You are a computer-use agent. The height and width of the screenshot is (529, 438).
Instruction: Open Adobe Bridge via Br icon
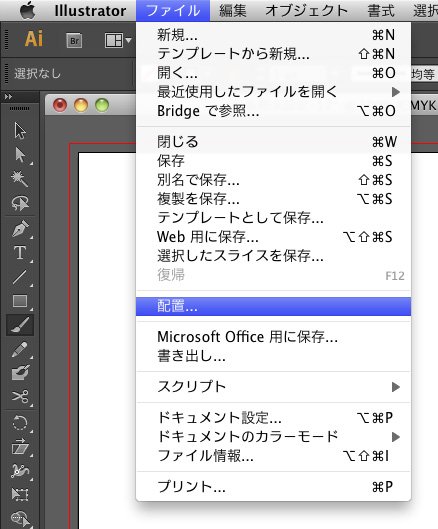pyautogui.click(x=74, y=41)
